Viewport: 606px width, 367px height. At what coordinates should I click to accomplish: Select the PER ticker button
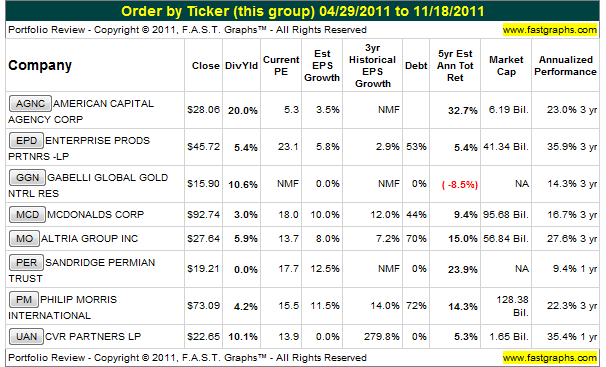[26, 262]
